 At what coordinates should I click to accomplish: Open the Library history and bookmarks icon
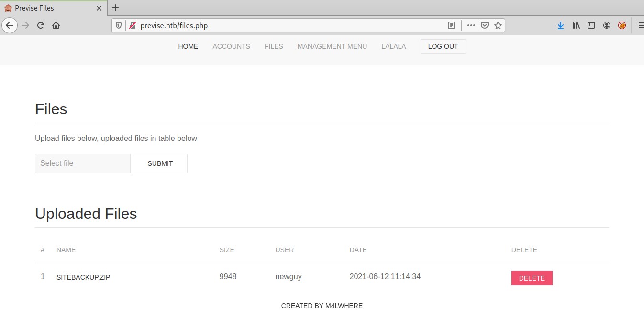pyautogui.click(x=576, y=25)
